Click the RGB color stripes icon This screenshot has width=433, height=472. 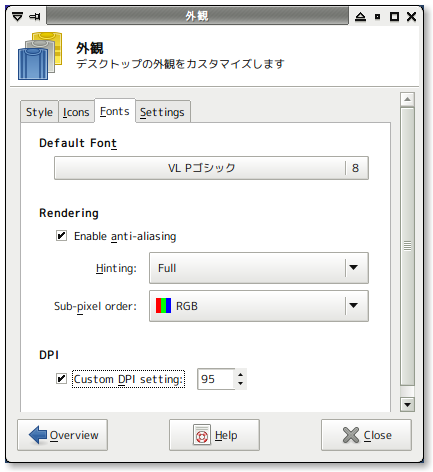163,306
